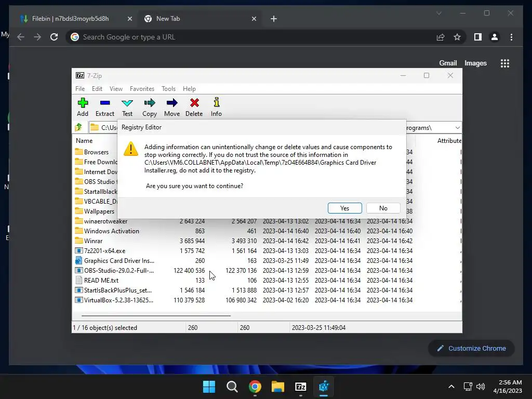The width and height of the screenshot is (532, 399).
Task: Click the modified date 2023-04-02 16:20
Action: (286, 300)
